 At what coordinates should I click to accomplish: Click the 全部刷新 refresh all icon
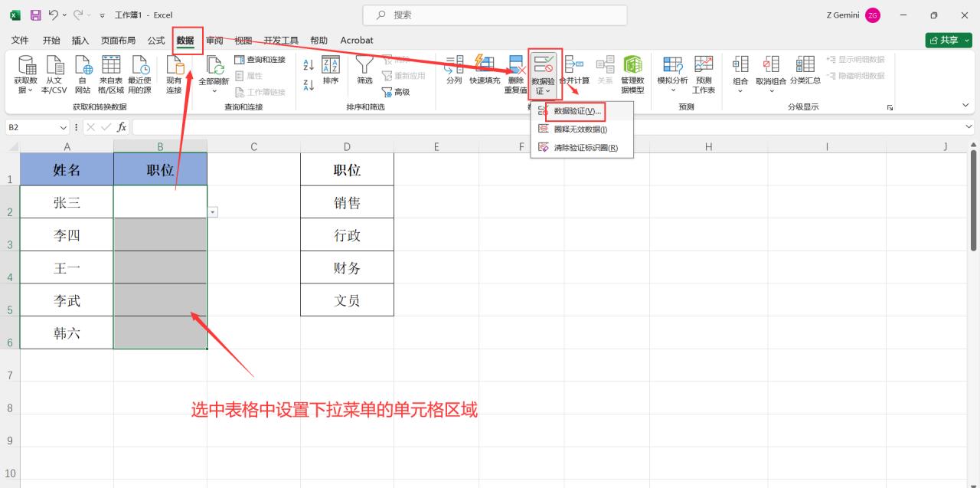[x=214, y=75]
